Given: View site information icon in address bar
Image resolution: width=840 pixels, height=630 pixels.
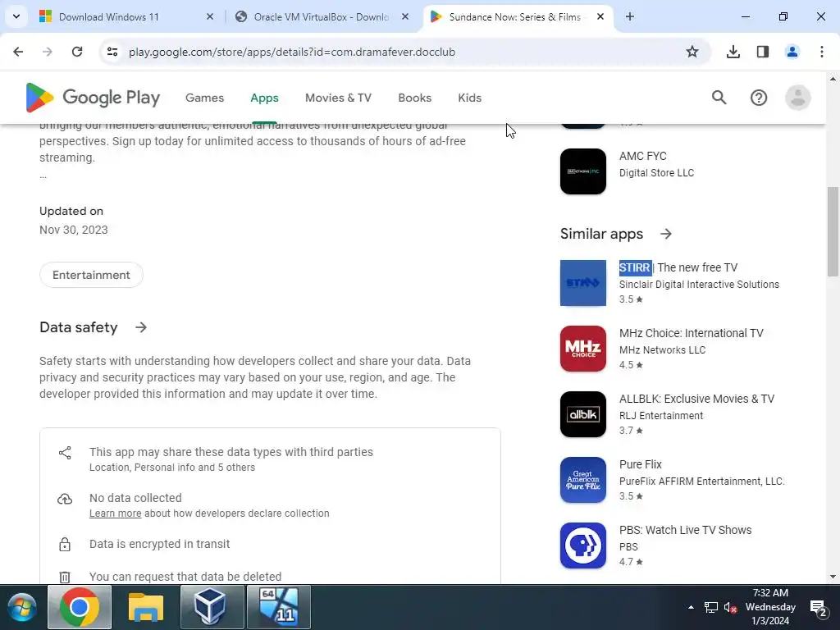Looking at the screenshot, I should [112, 52].
